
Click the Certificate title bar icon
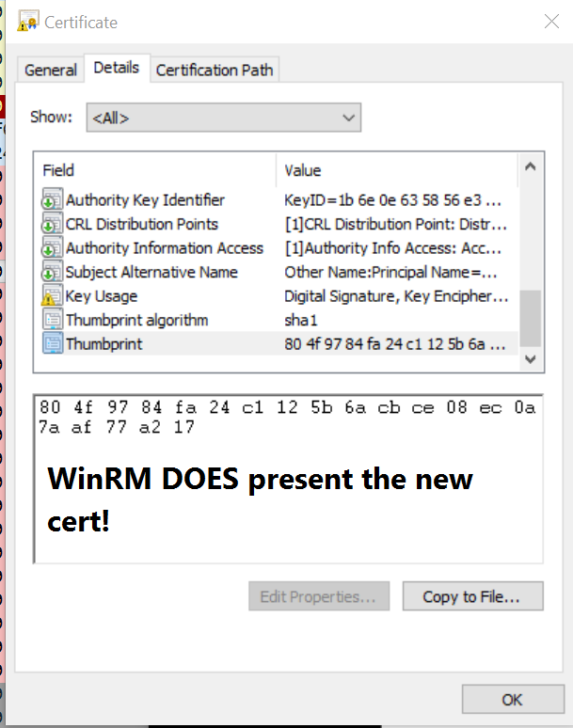point(29,21)
